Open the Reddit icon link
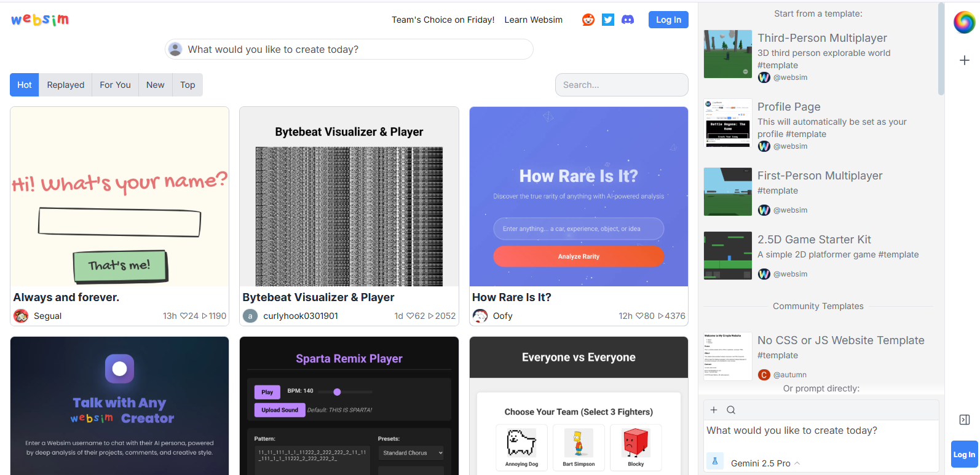 588,20
